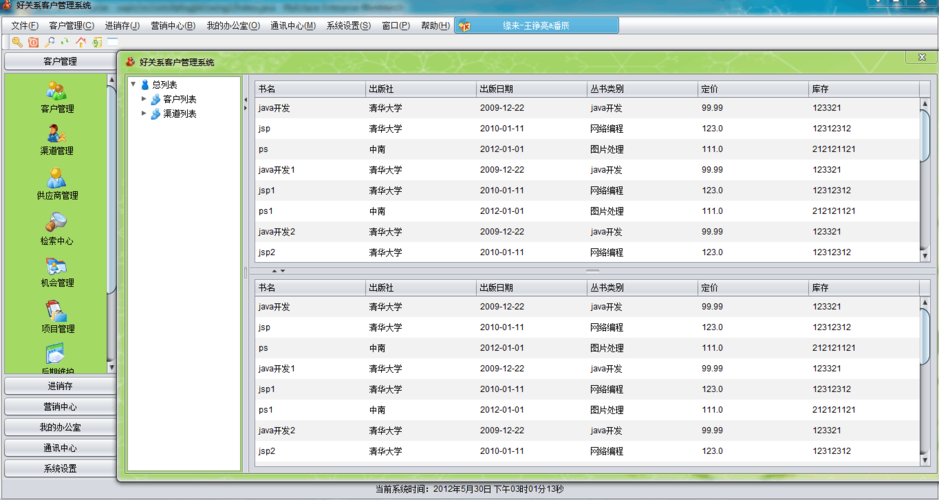
Task: Click 总列表 root user icon in tree
Action: click(x=145, y=85)
